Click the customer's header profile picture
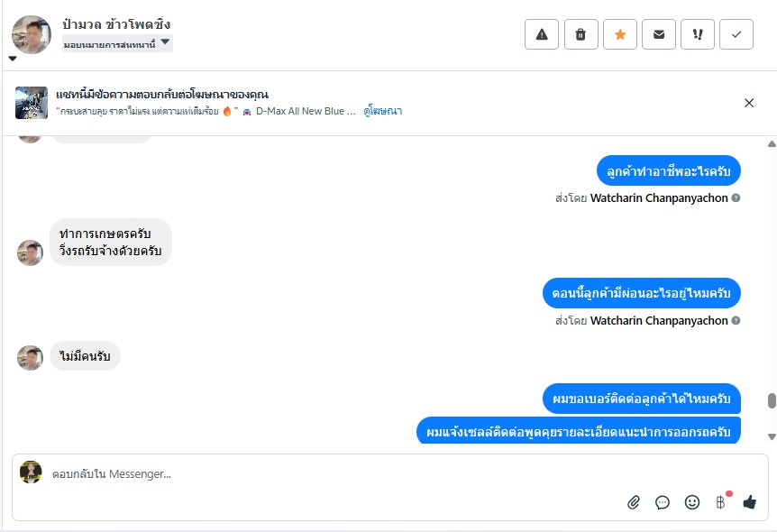The image size is (777, 532). (32, 34)
